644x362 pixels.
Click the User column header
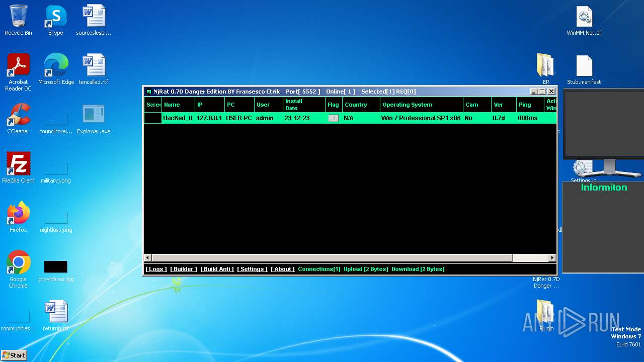pos(268,105)
